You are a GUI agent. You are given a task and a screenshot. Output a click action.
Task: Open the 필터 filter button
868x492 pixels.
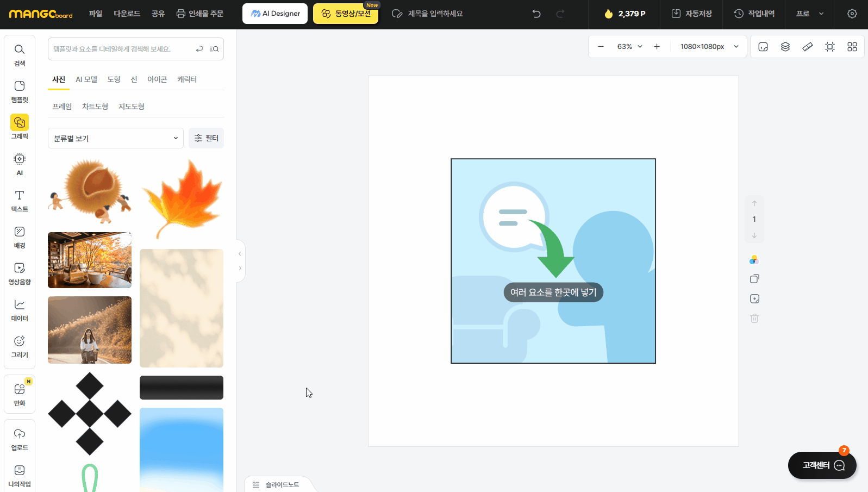click(x=207, y=138)
